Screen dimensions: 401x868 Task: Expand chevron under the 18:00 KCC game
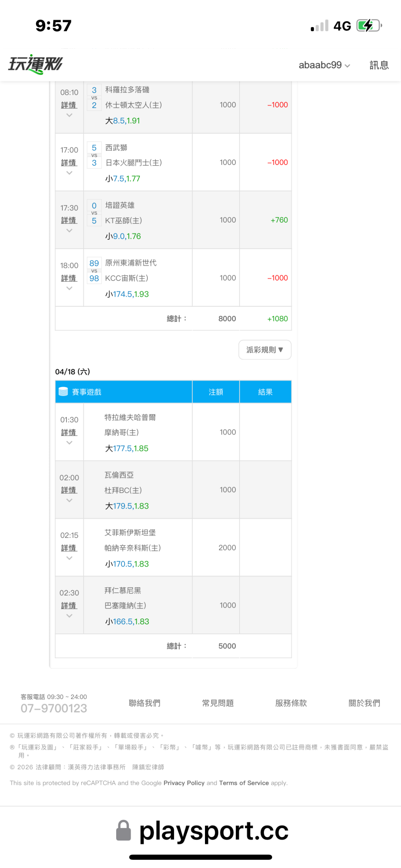(69, 289)
